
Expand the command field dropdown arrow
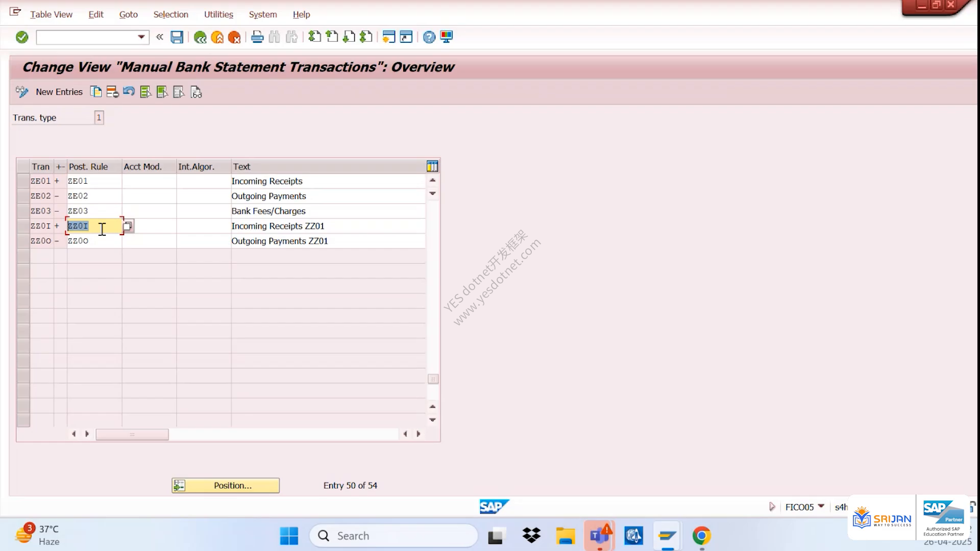pyautogui.click(x=141, y=37)
